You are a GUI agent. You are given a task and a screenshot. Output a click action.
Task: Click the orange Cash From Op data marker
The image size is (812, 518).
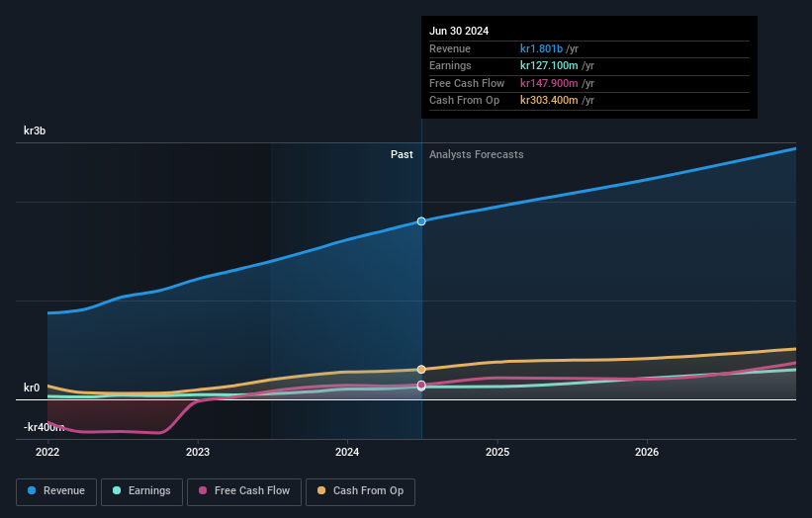[x=421, y=369]
